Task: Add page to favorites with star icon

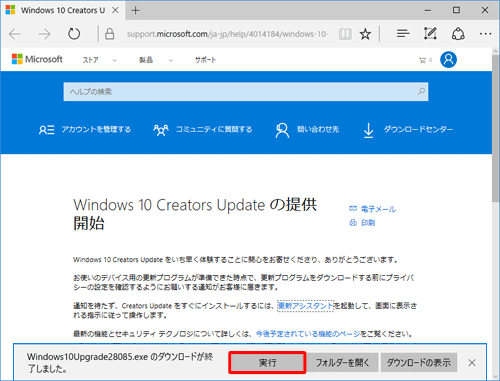Action: click(x=365, y=34)
